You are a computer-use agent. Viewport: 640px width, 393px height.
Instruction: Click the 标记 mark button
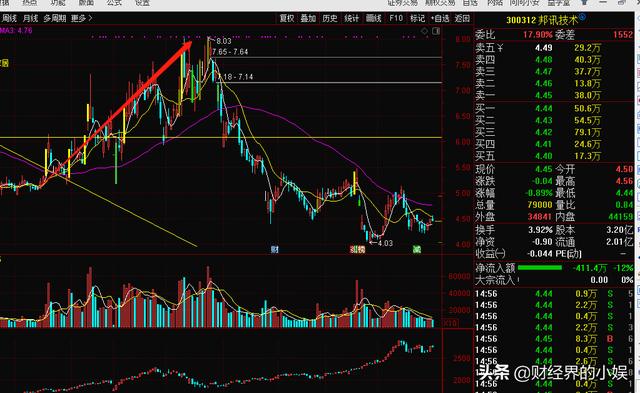coord(417,18)
